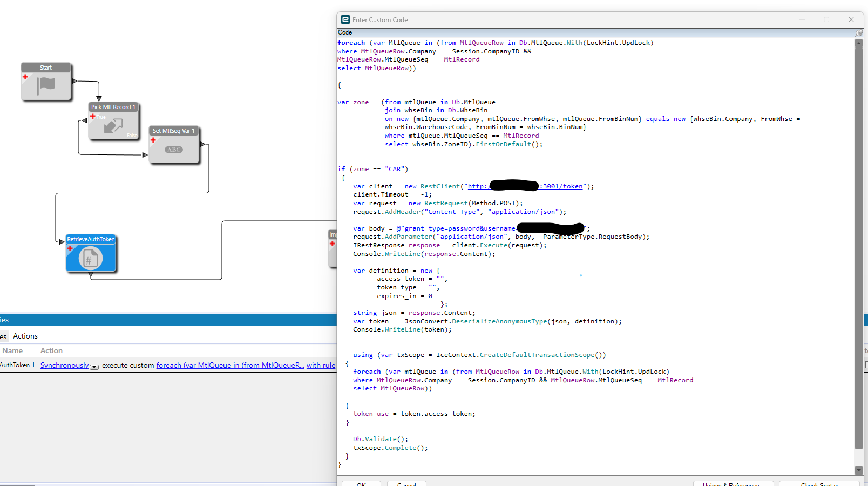The height and width of the screenshot is (486, 868).
Task: Click the custom code icon on RetrieveAuthToken
Action: 91,259
